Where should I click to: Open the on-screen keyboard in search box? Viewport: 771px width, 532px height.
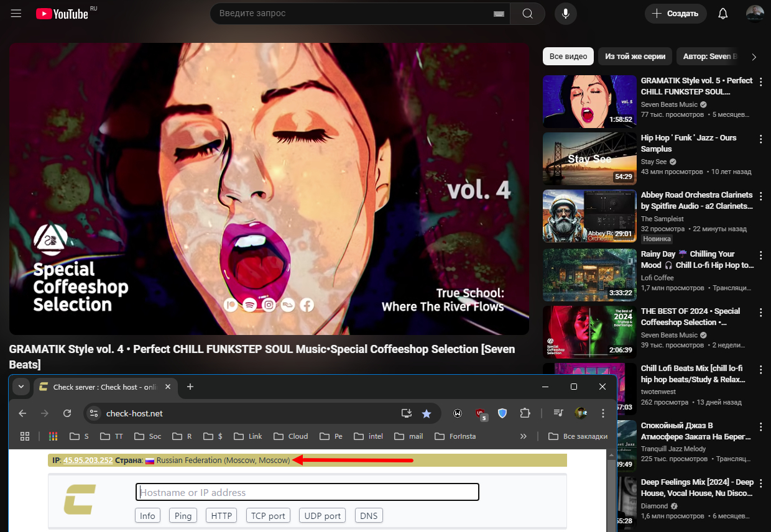click(x=499, y=14)
